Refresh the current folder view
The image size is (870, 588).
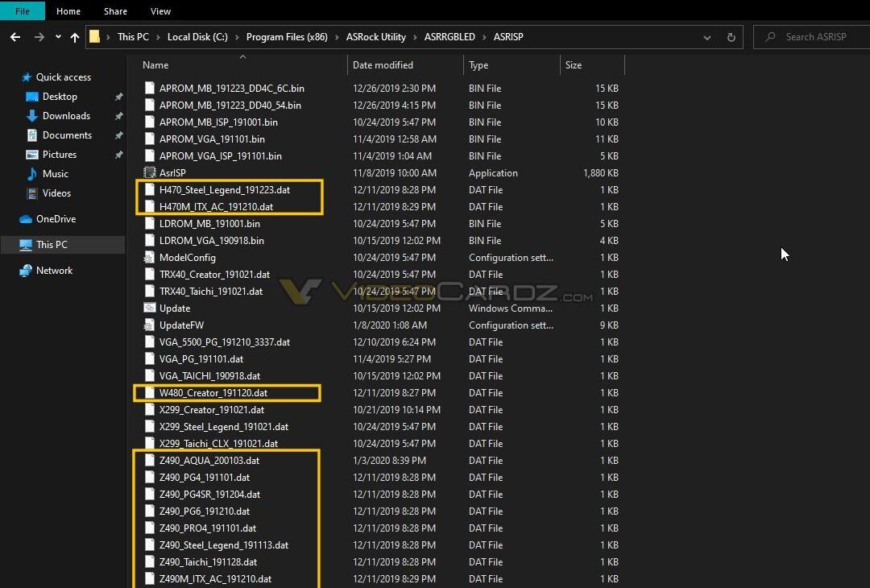[x=731, y=36]
